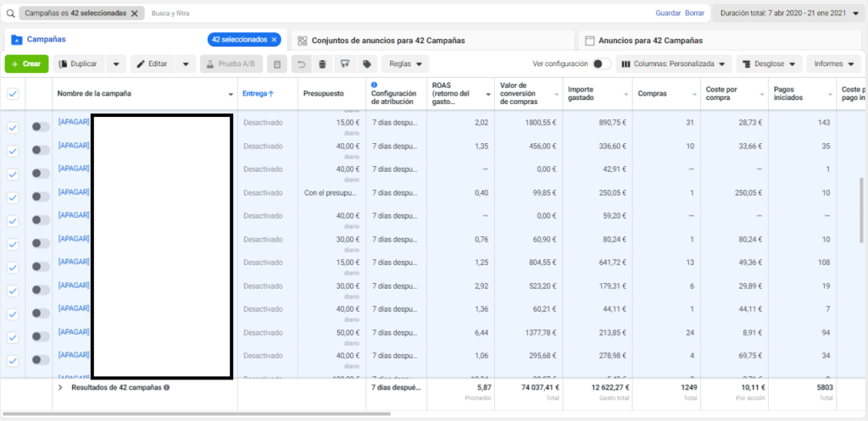Click the tag label icon

pyautogui.click(x=366, y=64)
